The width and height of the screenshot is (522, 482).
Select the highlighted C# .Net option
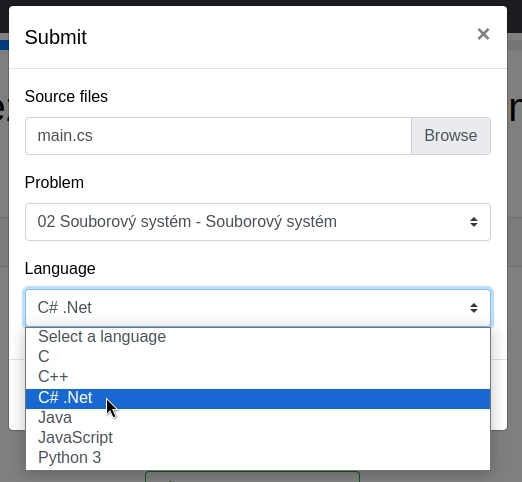click(x=258, y=398)
